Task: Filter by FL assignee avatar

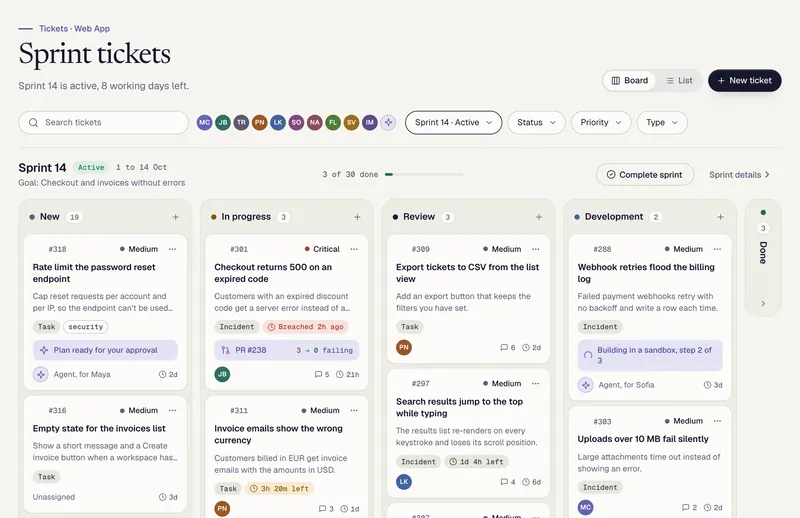Action: pyautogui.click(x=333, y=122)
